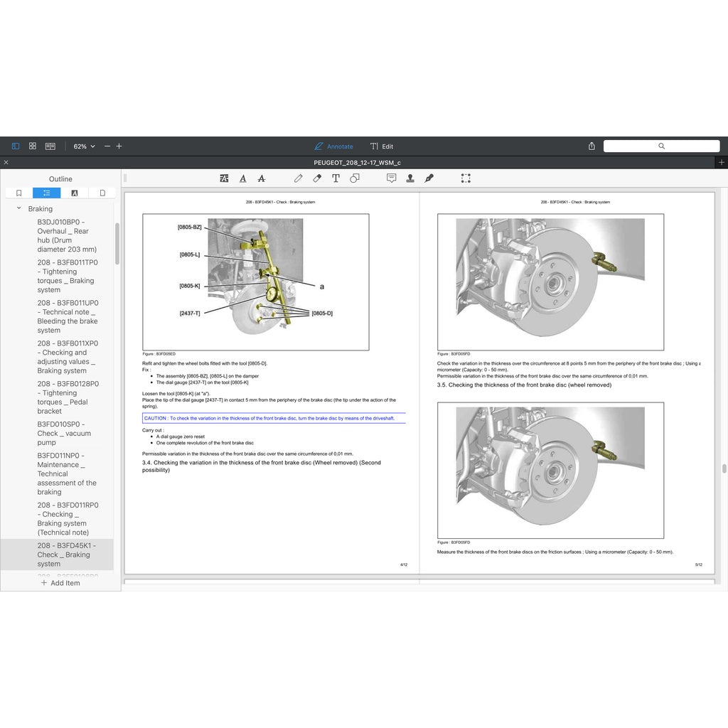Select the Annotate mode tab
Image resolution: width=728 pixels, height=728 pixels.
[333, 146]
